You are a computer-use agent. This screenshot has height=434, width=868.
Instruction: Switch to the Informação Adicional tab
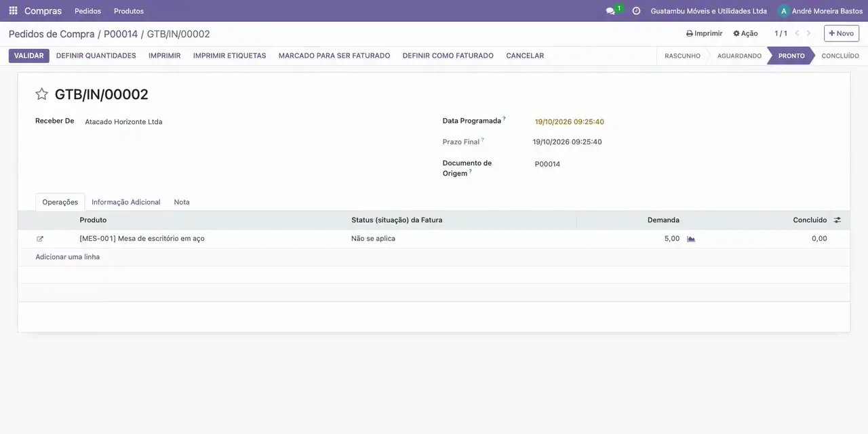[x=126, y=202]
